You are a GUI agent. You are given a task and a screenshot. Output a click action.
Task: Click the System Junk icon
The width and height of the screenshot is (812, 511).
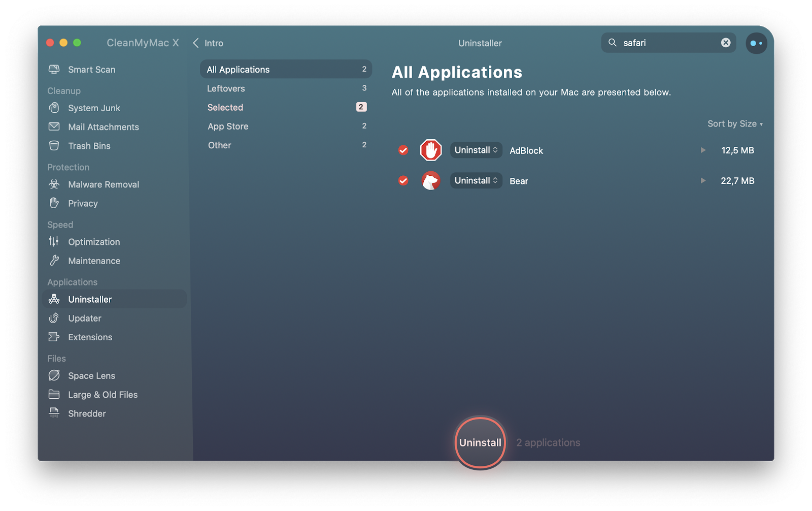click(x=54, y=108)
